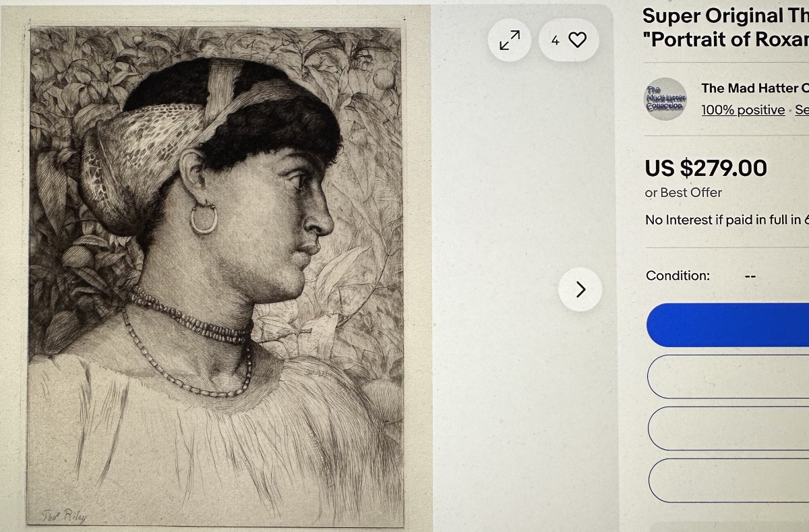Click the main portrait etching image
The height and width of the screenshot is (532, 809).
pos(216,270)
